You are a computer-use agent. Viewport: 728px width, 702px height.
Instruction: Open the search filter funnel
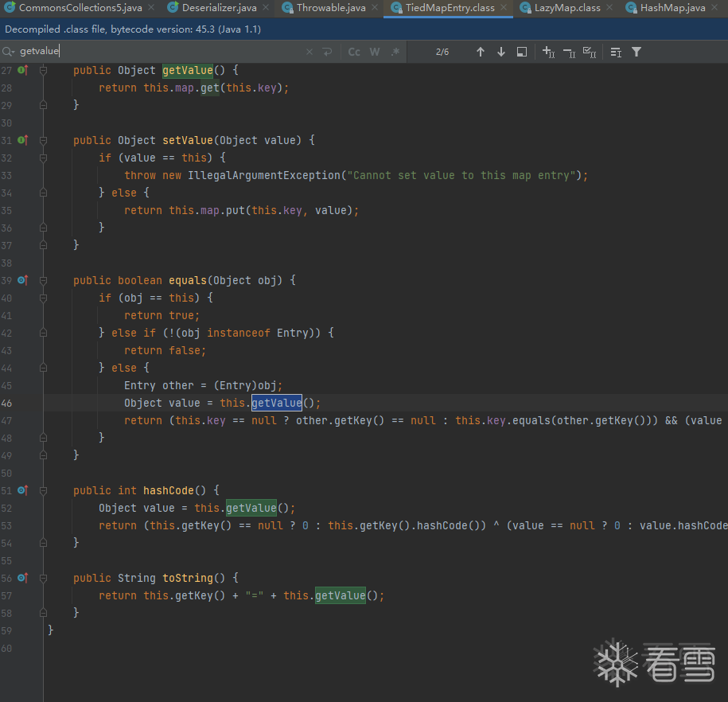coord(637,52)
